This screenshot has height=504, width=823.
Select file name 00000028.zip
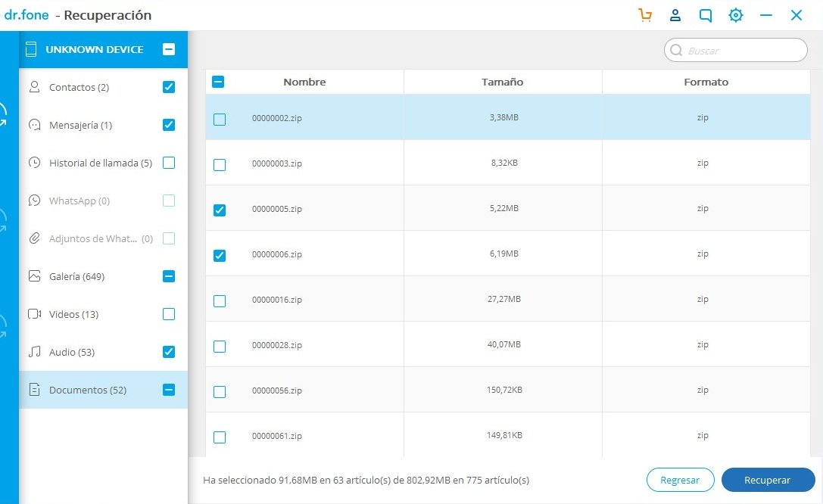click(x=276, y=345)
